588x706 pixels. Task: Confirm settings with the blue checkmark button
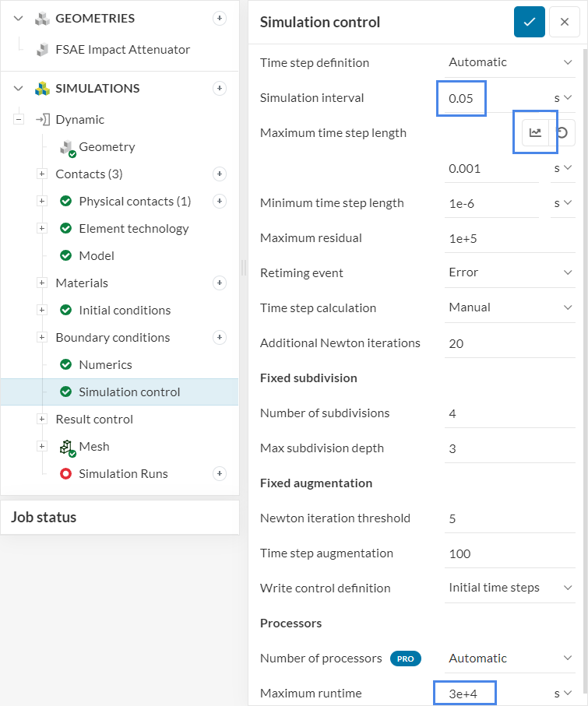(x=529, y=22)
